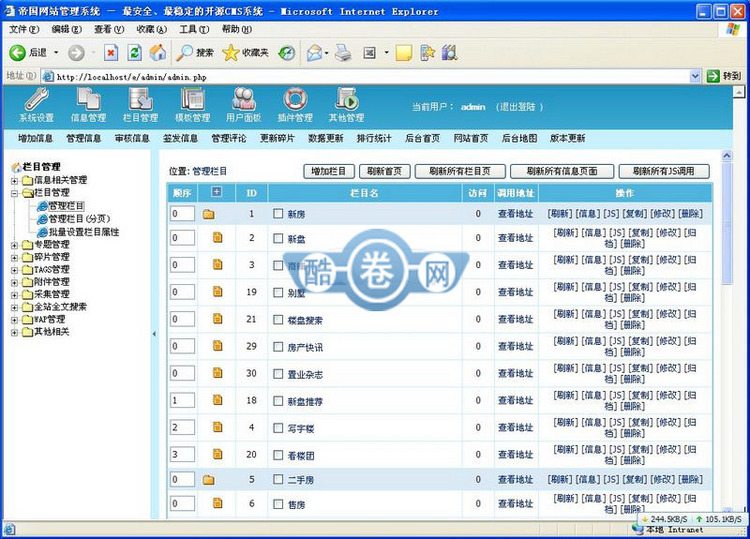Open 用户面板 icon in top bar
The width and height of the screenshot is (750, 539).
243,99
